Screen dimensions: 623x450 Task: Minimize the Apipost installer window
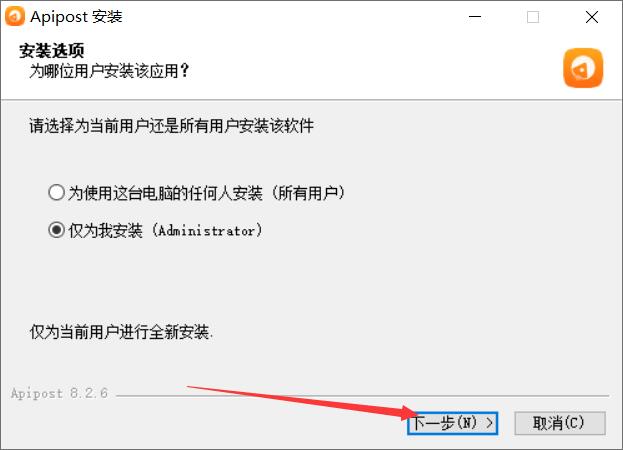tap(475, 17)
